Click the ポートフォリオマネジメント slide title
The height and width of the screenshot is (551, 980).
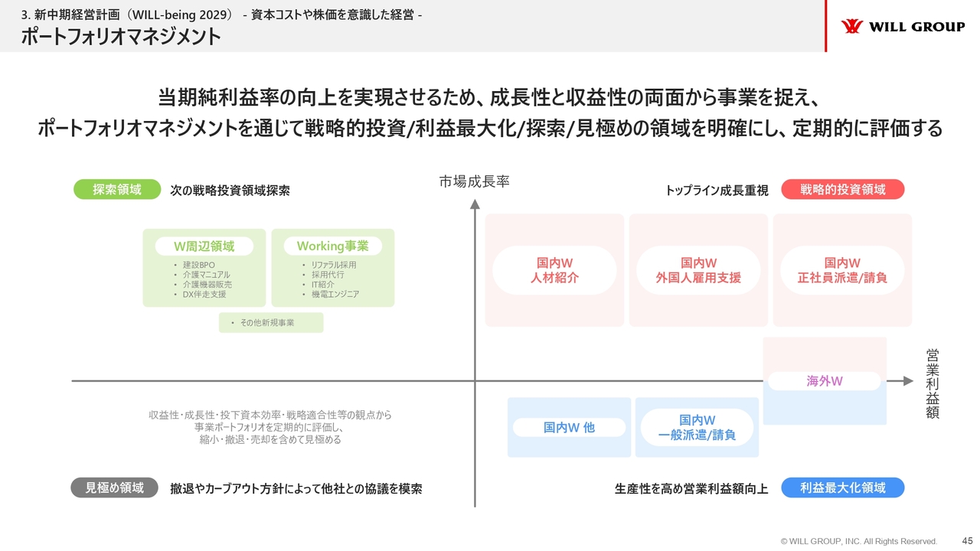point(121,36)
